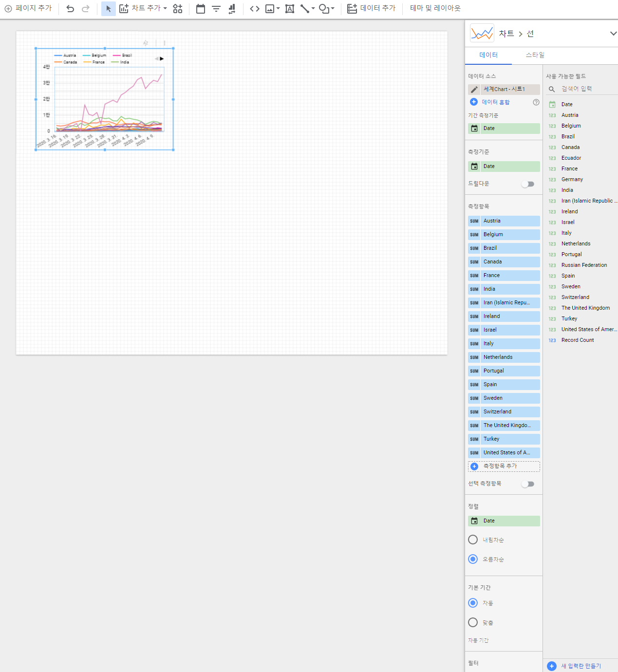Insert a filter control

[x=216, y=8]
